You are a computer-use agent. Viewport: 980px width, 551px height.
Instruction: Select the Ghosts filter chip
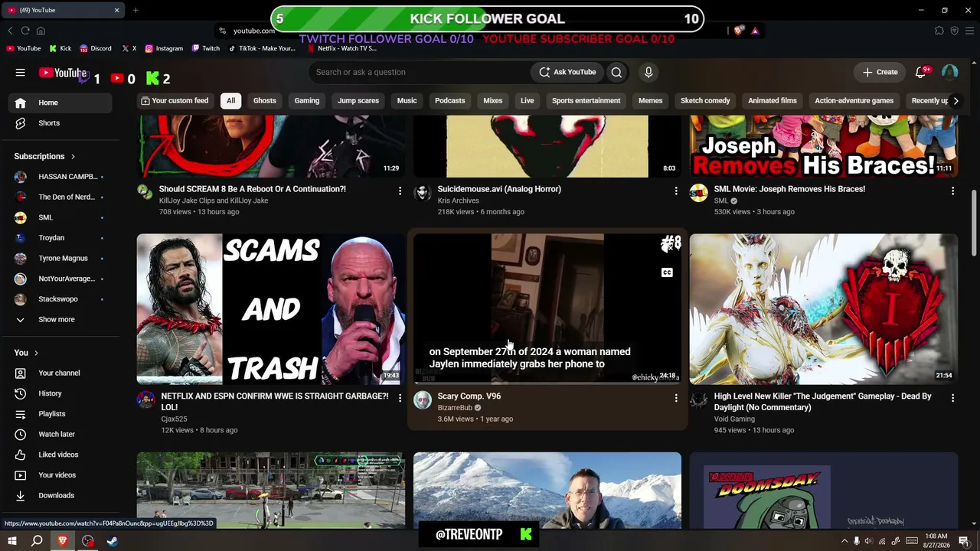[x=265, y=101]
